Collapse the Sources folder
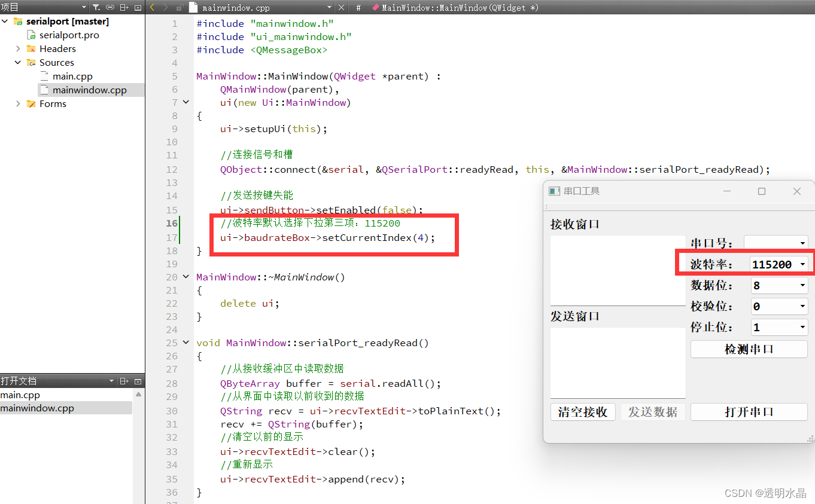The image size is (815, 504). [x=17, y=62]
